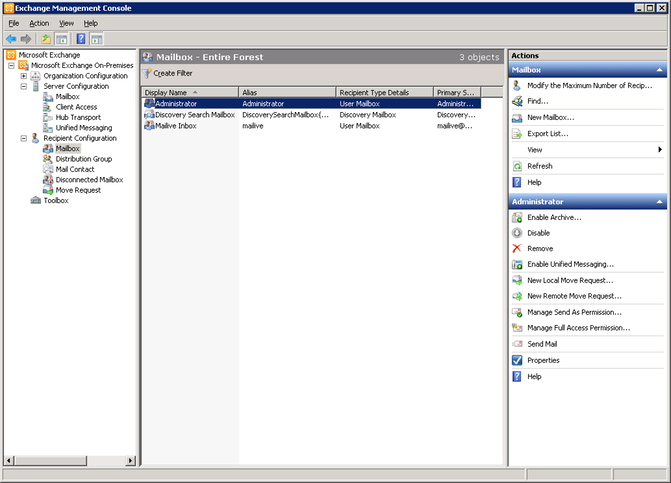Click the red X Remove icon
This screenshot has height=483, width=671.
[517, 249]
